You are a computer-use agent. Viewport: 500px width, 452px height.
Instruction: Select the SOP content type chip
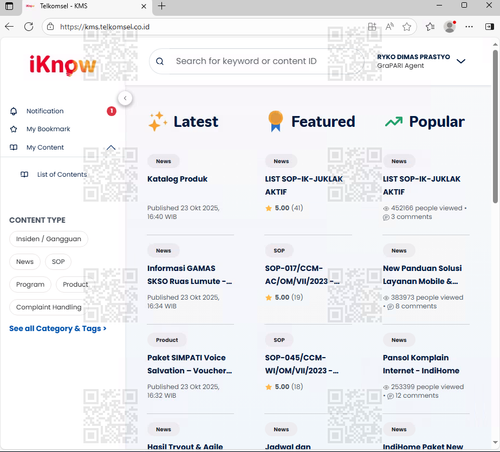coord(58,262)
